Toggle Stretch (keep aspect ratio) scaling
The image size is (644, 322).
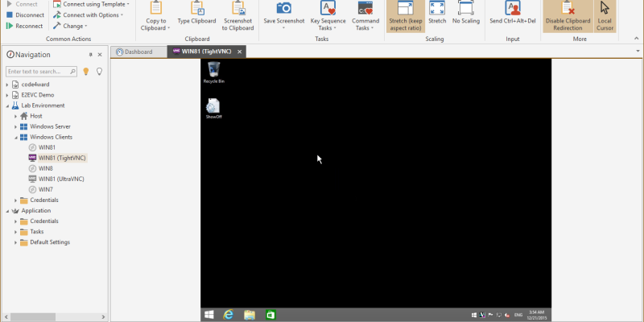point(405,8)
